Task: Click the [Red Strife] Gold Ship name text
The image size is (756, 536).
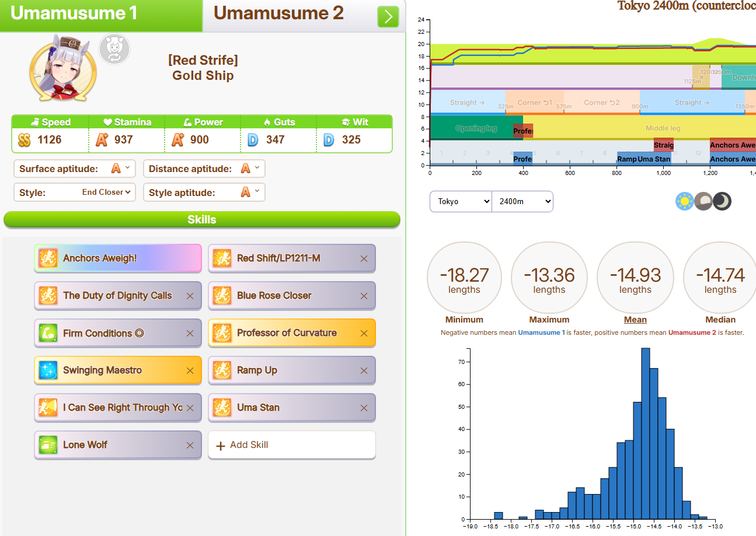Action: point(203,68)
